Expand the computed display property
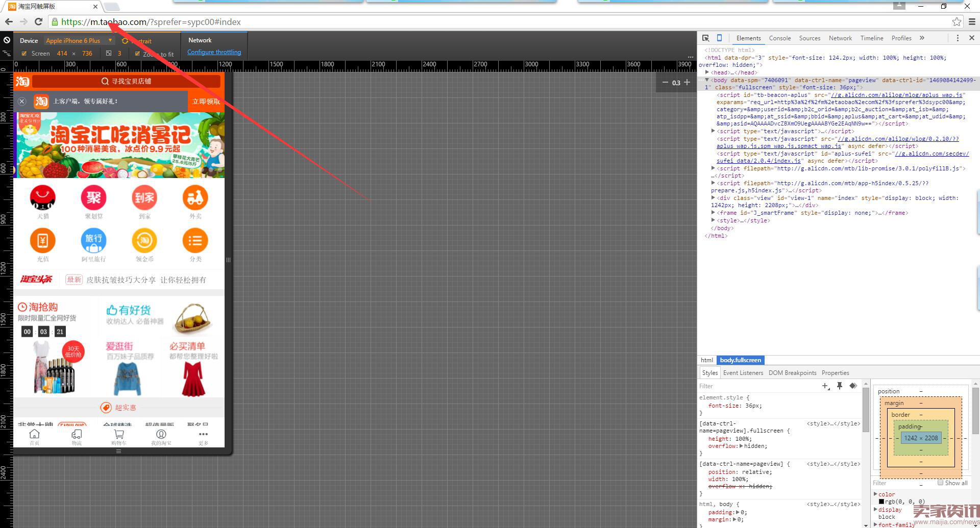 click(876, 509)
